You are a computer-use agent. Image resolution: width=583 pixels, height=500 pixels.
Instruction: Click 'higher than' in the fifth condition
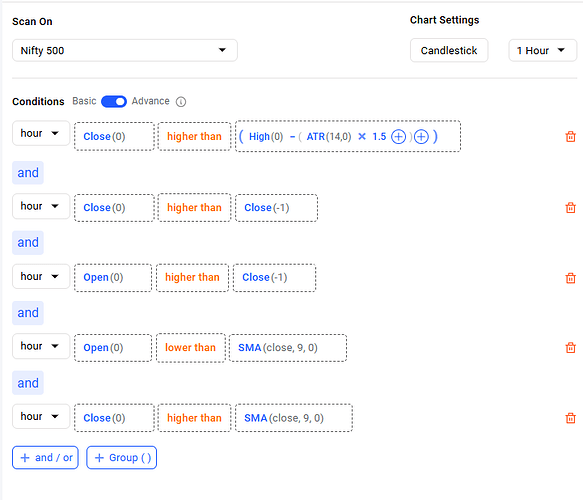point(194,418)
